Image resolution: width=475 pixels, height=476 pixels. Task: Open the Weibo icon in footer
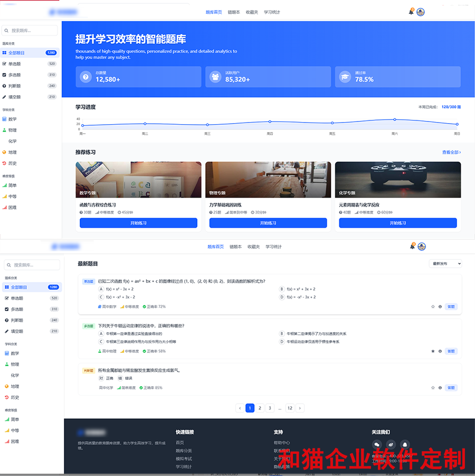[391, 444]
